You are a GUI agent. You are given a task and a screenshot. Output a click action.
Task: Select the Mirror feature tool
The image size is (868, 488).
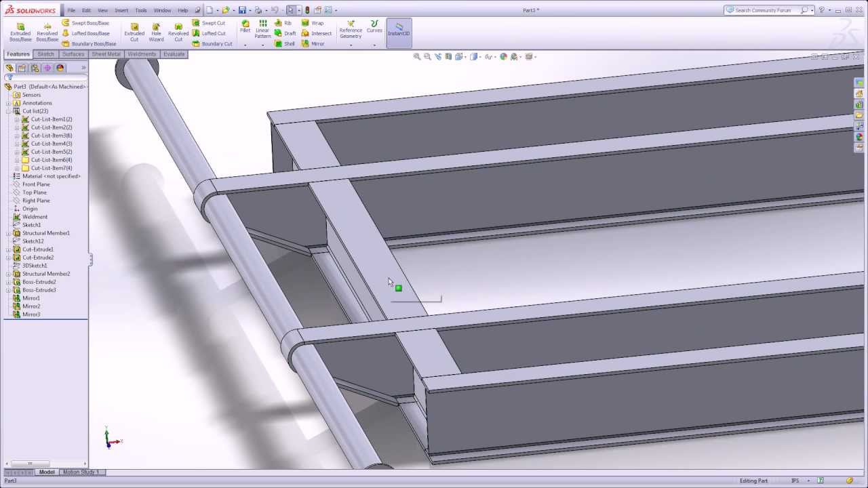coord(313,44)
